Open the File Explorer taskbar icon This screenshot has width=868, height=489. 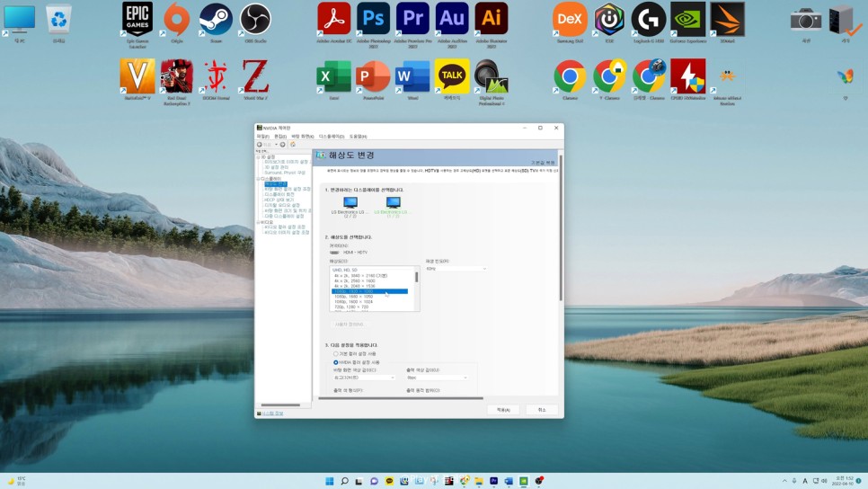tap(479, 481)
